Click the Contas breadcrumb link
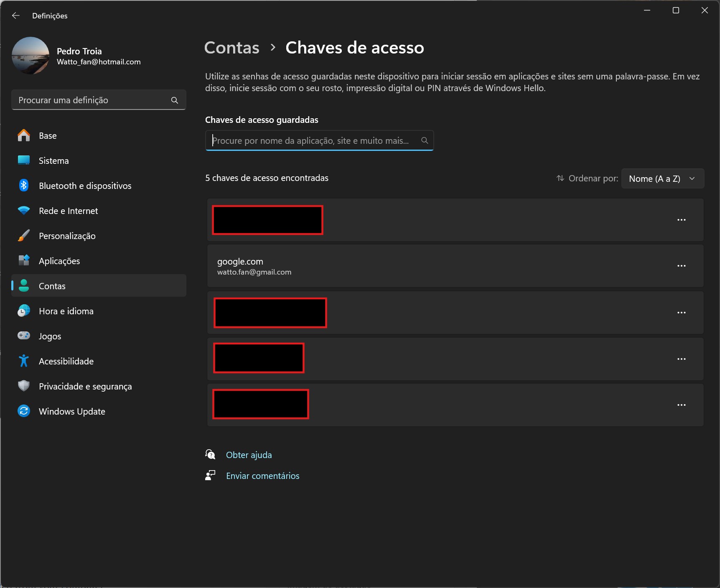Viewport: 720px width, 588px height. (x=232, y=48)
